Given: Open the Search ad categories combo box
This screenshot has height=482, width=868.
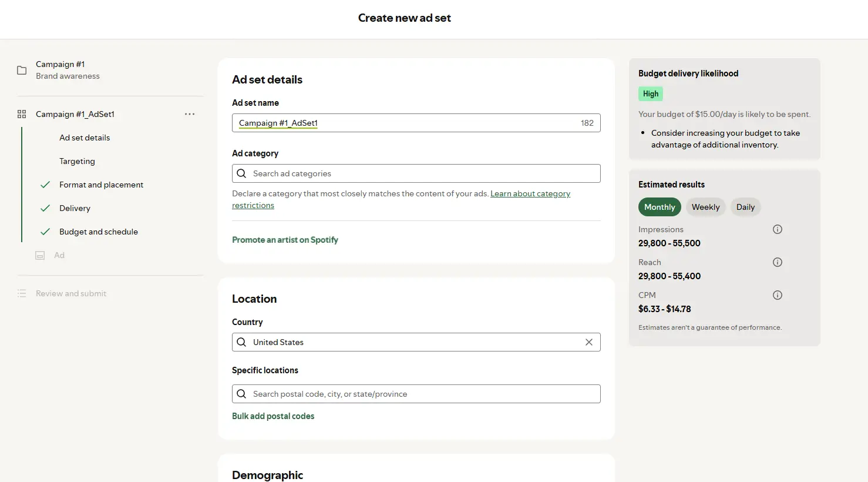Looking at the screenshot, I should (x=416, y=173).
